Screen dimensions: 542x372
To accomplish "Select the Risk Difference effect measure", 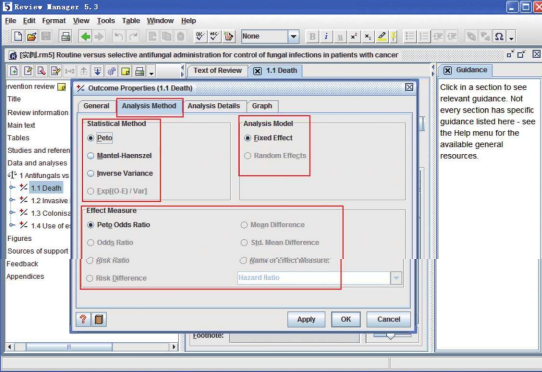I will point(90,278).
